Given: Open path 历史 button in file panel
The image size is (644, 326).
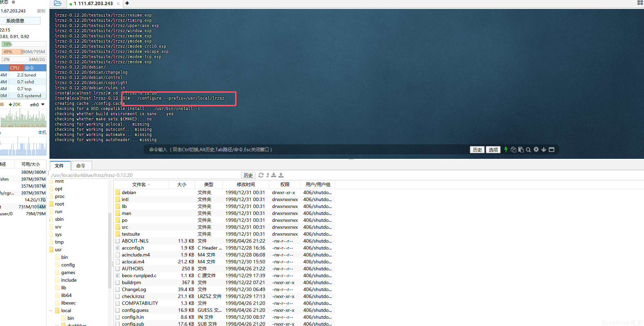Looking at the screenshot, I should [x=248, y=175].
